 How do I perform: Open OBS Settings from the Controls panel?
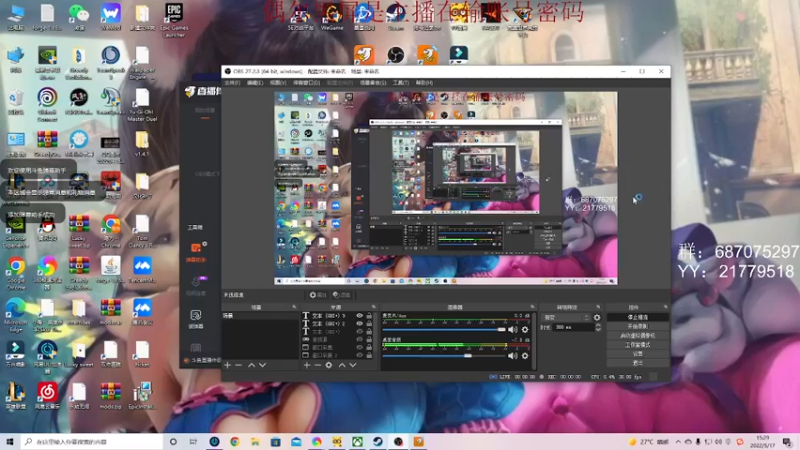pos(637,354)
